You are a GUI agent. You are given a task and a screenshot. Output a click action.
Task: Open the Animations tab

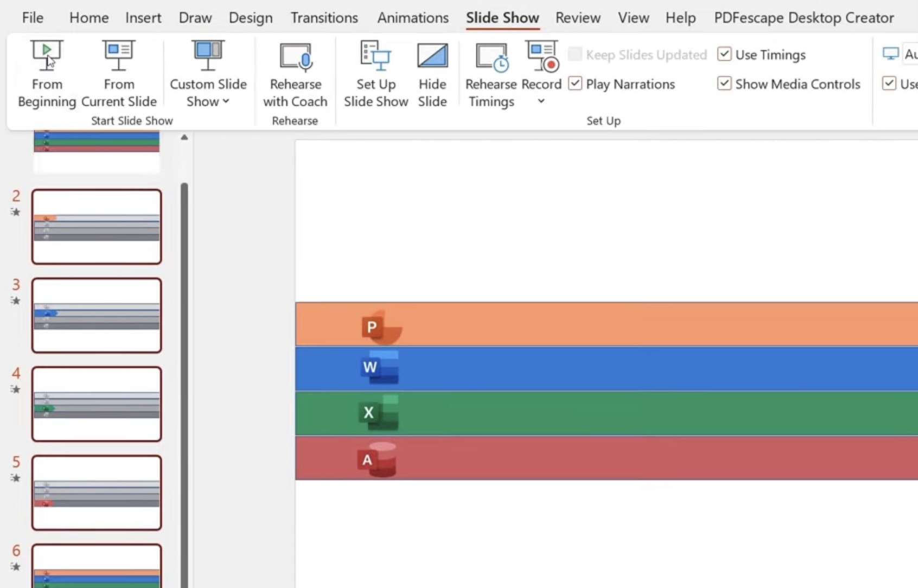[x=413, y=17]
